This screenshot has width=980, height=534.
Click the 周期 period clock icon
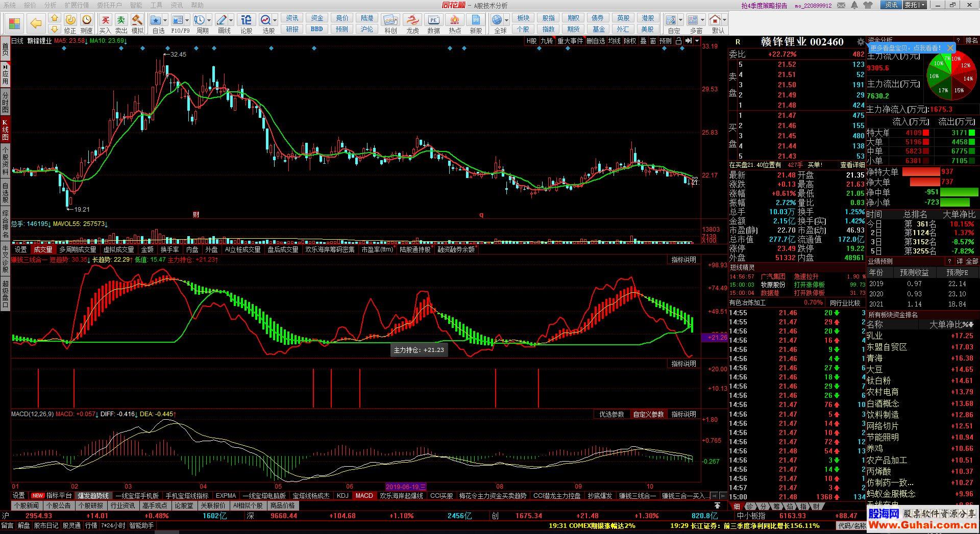coord(199,20)
